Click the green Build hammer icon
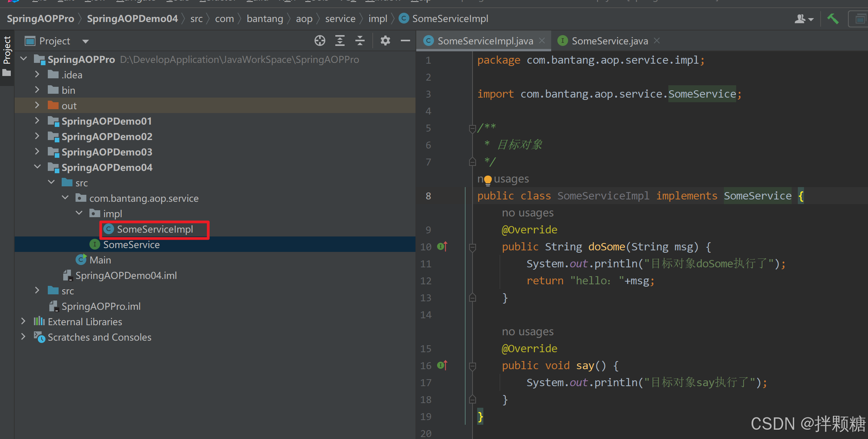 833,19
